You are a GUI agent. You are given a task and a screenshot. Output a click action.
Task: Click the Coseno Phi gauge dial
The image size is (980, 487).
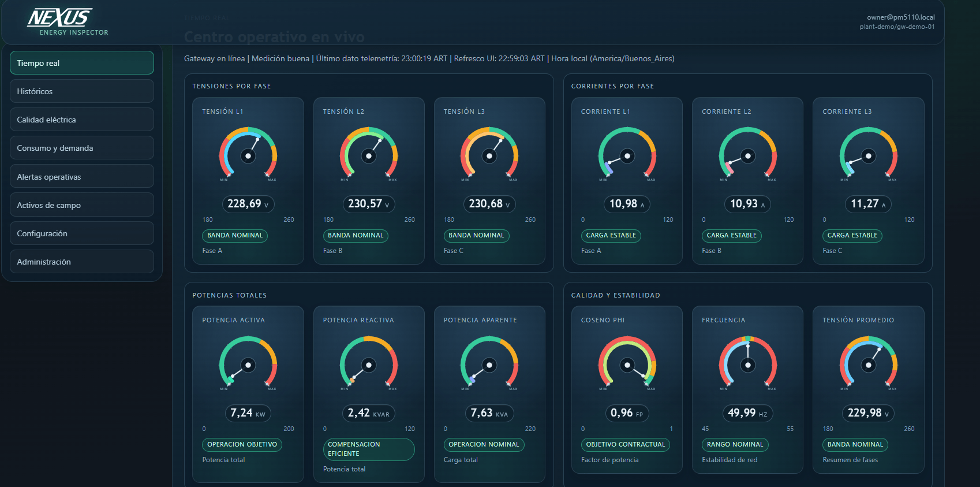coord(627,363)
